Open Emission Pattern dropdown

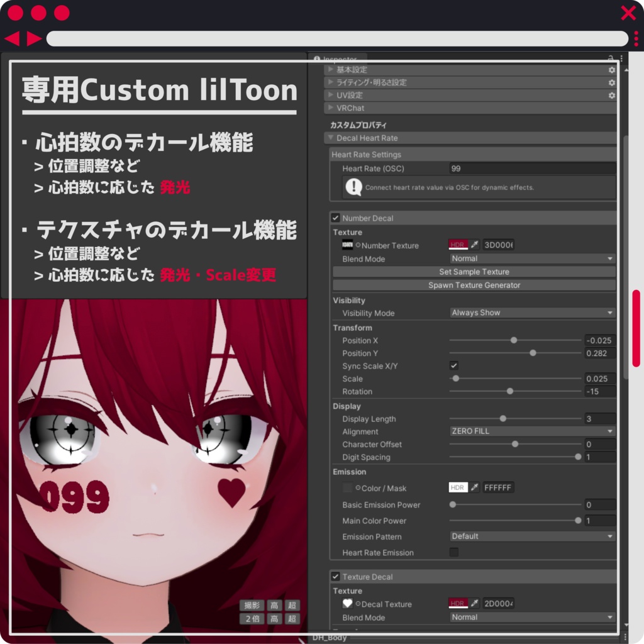(532, 536)
